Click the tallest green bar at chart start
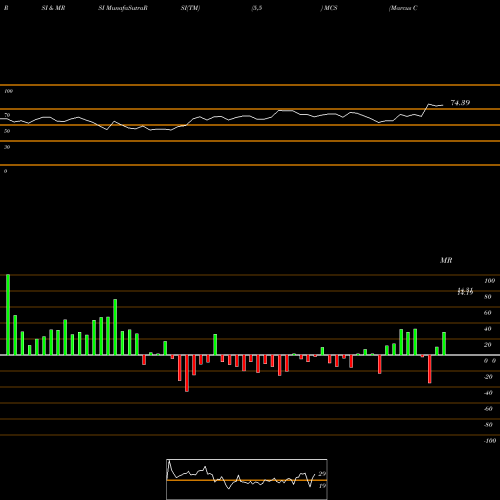Image resolution: width=500 pixels, height=500 pixels. point(8,315)
